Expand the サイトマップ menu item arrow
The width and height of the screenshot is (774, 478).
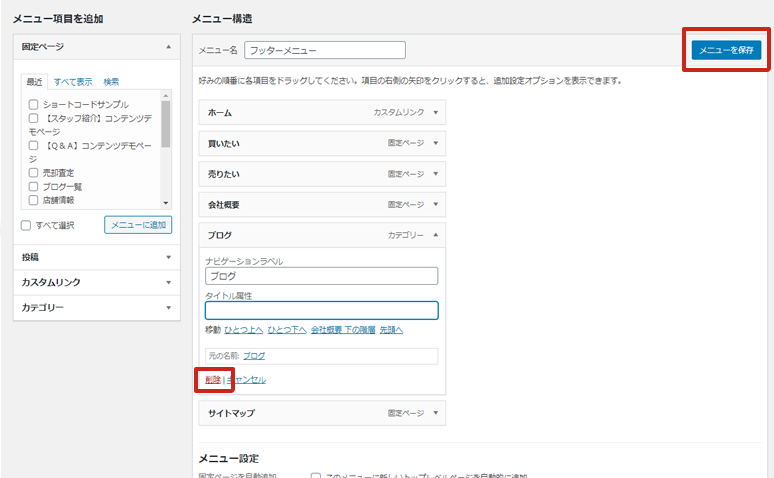tap(436, 411)
